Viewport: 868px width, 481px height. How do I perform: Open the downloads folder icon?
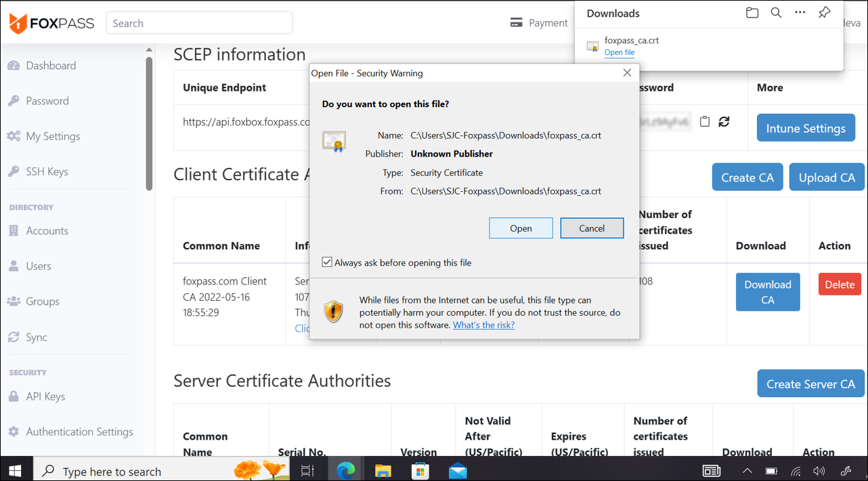pos(752,13)
